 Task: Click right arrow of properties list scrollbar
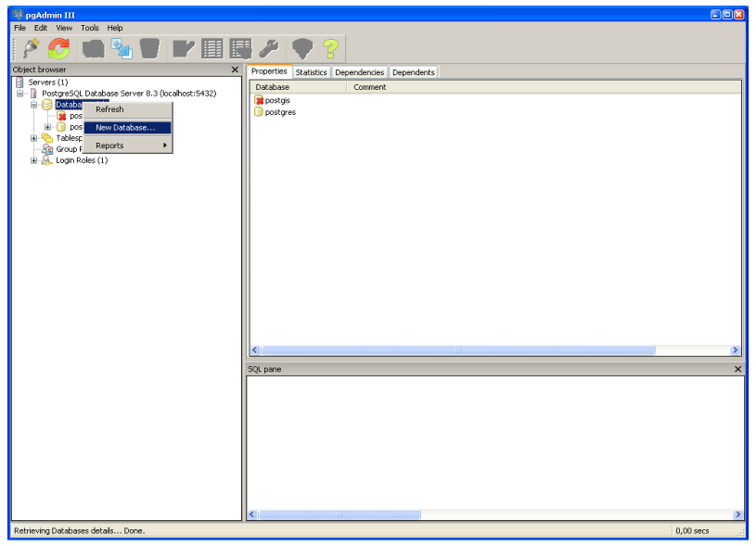(x=736, y=350)
